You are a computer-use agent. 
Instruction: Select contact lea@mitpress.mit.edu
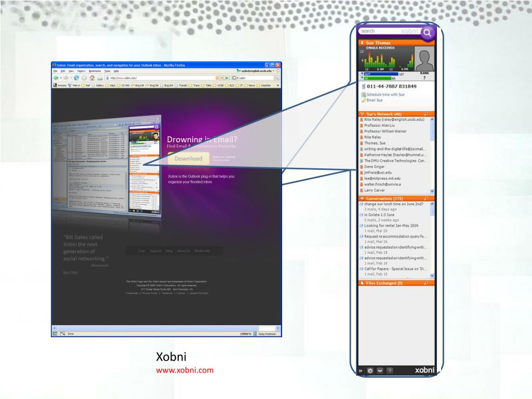click(382, 179)
